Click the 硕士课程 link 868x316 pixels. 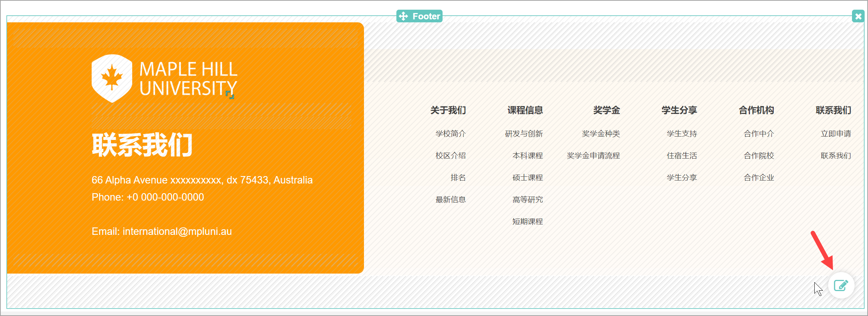(528, 178)
